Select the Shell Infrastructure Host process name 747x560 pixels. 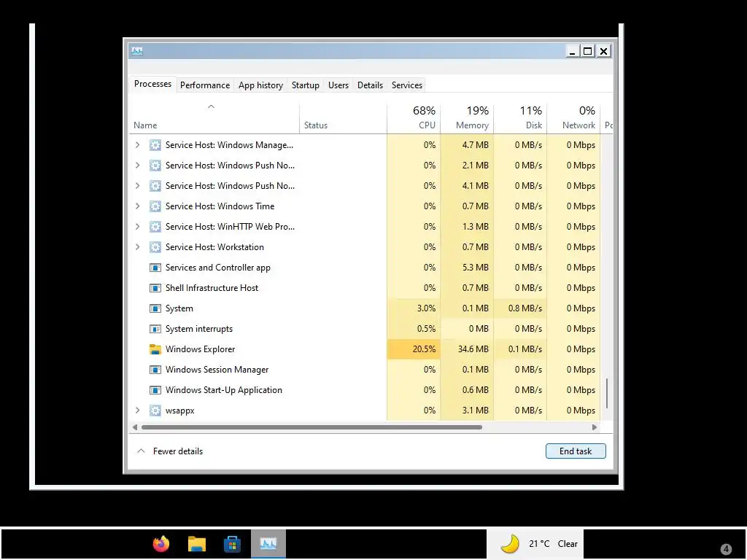(212, 288)
